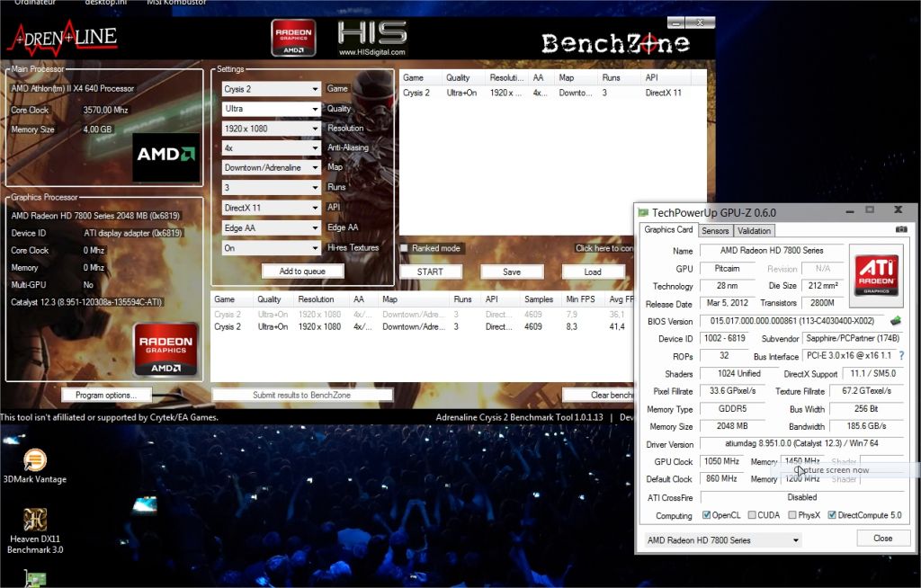Viewport: 921px width, 588px height.
Task: Click the Memory Type field GDDR5
Action: pos(732,408)
